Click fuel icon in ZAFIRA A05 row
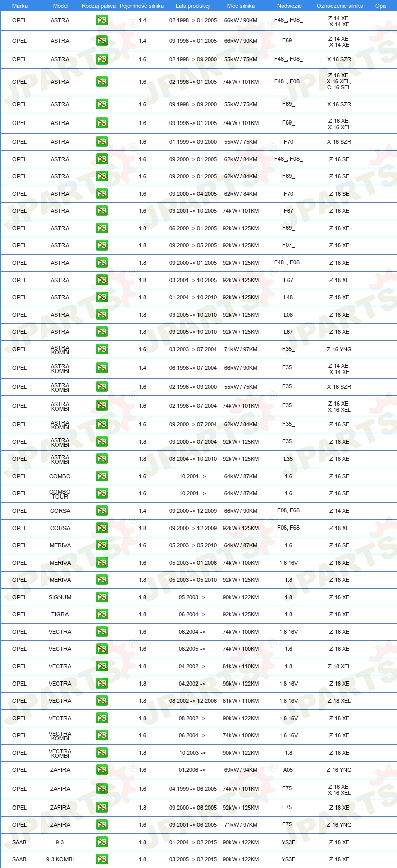Viewport: 397px width, 868px height. pyautogui.click(x=102, y=770)
